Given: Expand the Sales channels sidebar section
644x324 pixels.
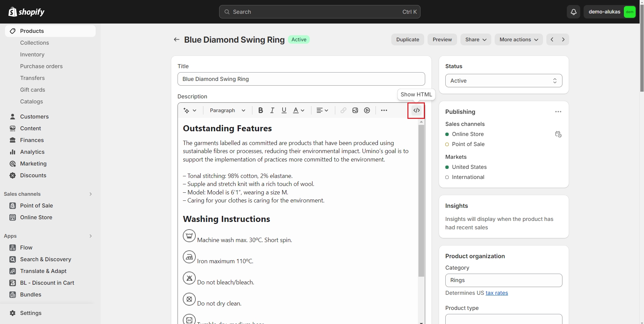Looking at the screenshot, I should point(90,194).
